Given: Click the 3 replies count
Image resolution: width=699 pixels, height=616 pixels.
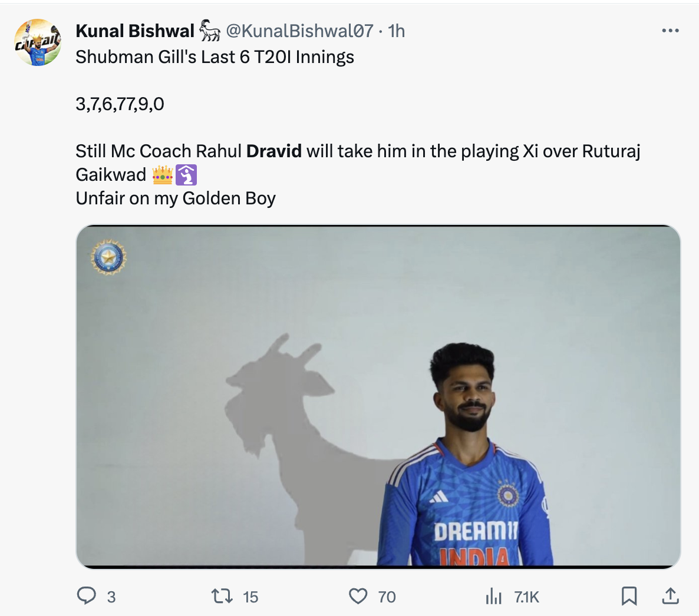Looking at the screenshot, I should coord(111,597).
